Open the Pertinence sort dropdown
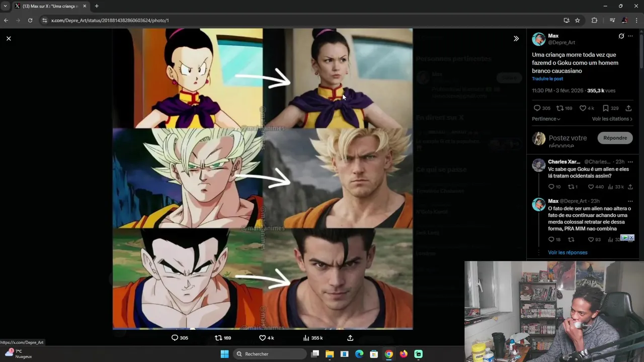 pos(546,119)
